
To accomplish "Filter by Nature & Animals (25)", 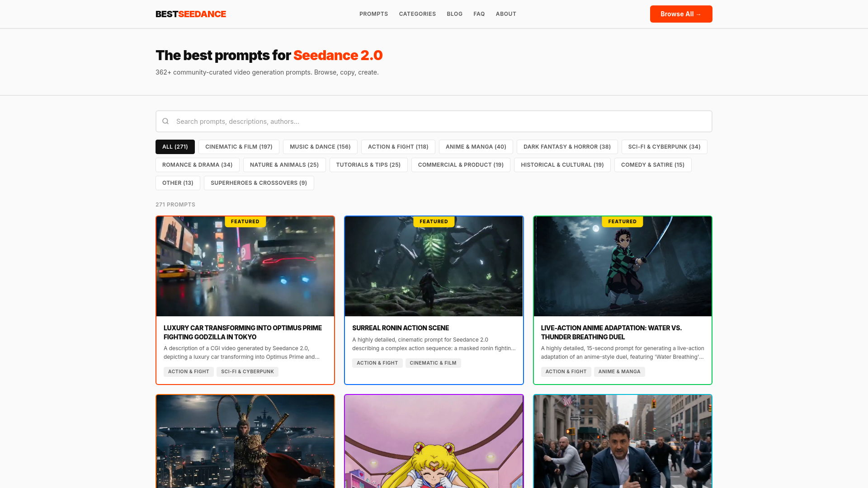I will tap(284, 165).
